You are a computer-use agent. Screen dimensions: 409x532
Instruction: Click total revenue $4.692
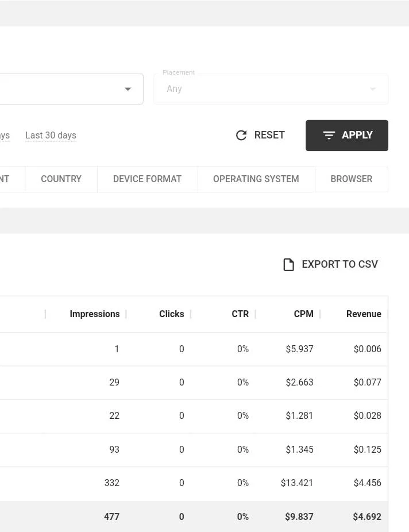click(x=367, y=516)
